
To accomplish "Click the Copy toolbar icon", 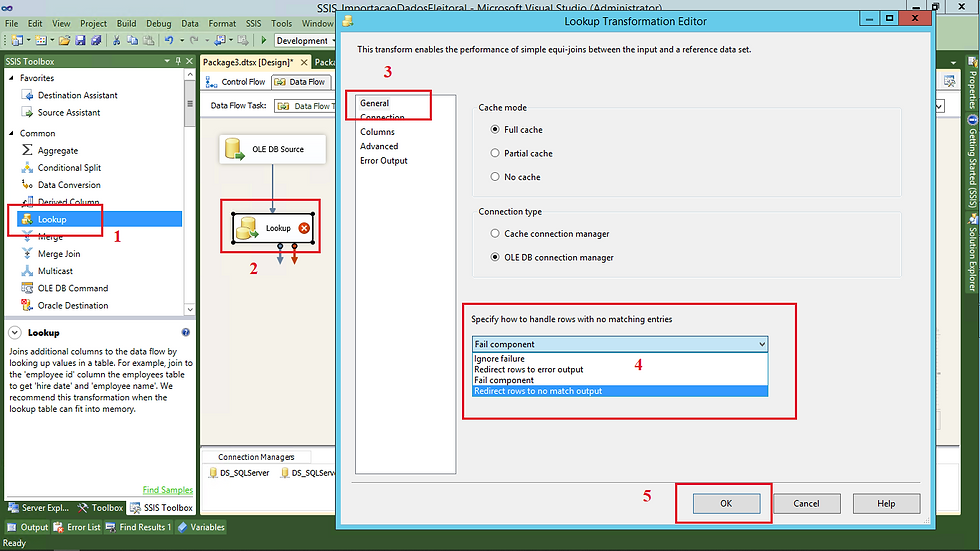I will [x=132, y=41].
